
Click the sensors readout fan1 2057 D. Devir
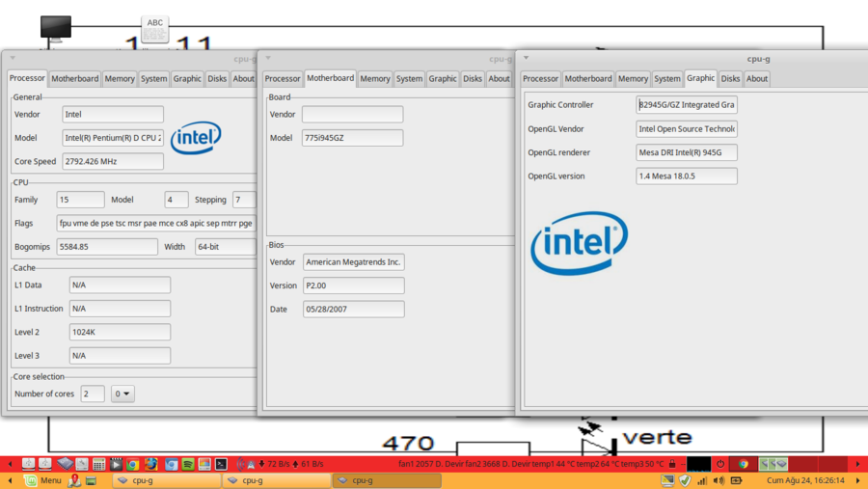tap(530, 464)
